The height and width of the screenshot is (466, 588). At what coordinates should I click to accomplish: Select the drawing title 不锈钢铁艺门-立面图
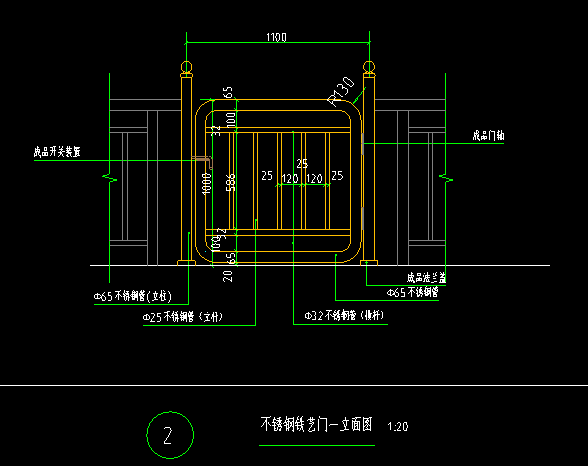coord(316,424)
